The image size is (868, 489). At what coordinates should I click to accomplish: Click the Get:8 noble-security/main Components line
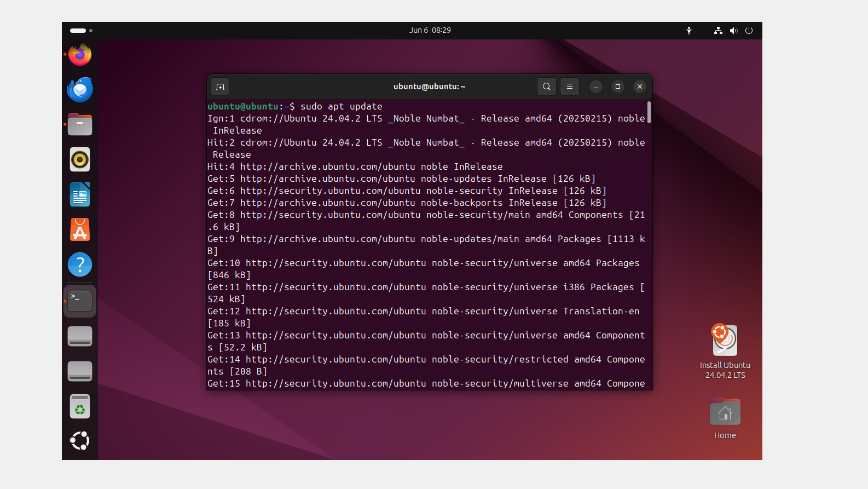click(x=426, y=221)
